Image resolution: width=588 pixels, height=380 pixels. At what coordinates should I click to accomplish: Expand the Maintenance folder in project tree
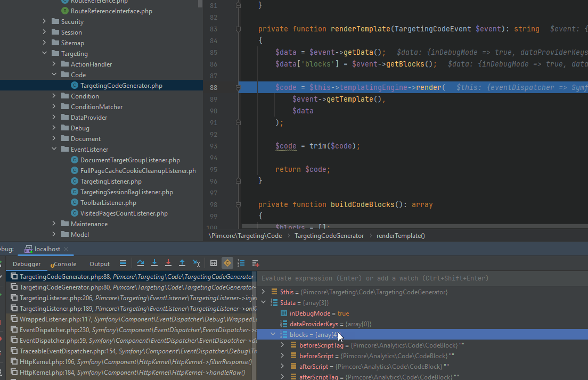point(53,224)
